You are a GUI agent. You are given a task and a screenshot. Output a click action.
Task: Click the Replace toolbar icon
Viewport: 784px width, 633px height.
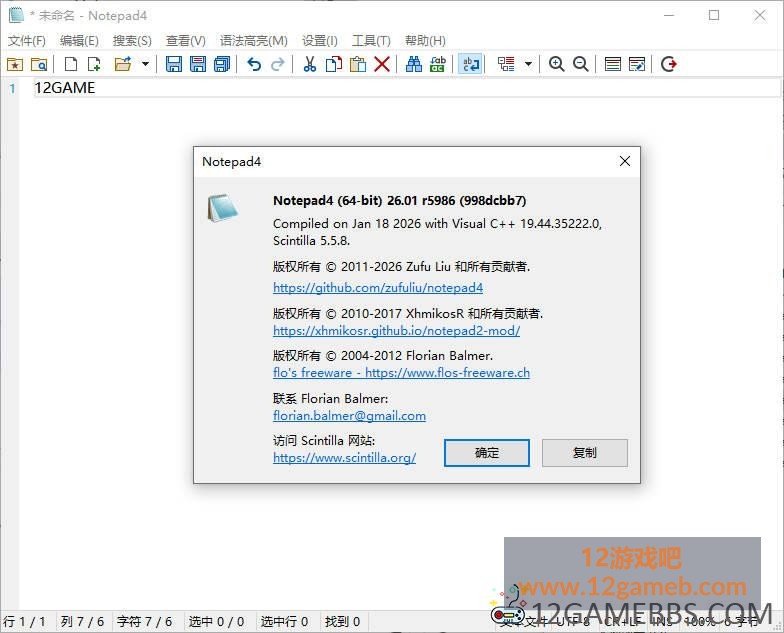pos(438,64)
